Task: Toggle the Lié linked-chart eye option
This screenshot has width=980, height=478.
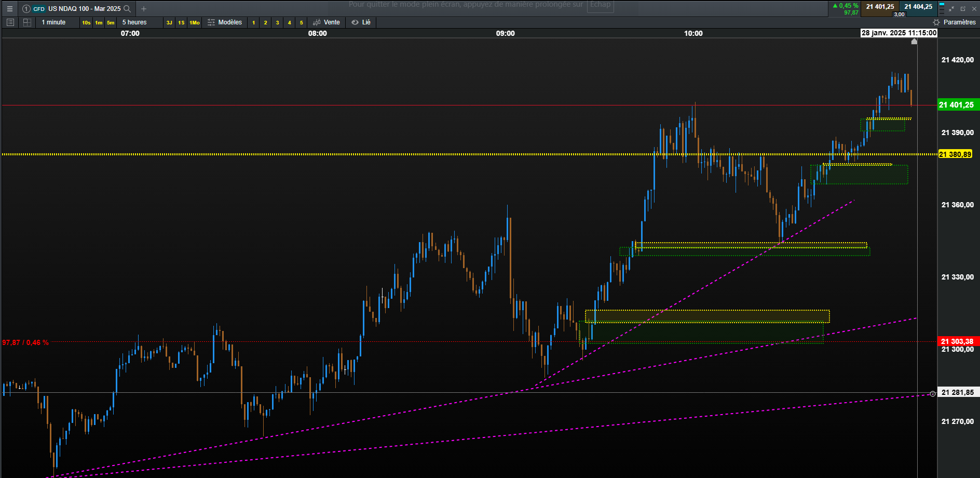Action: (x=361, y=22)
